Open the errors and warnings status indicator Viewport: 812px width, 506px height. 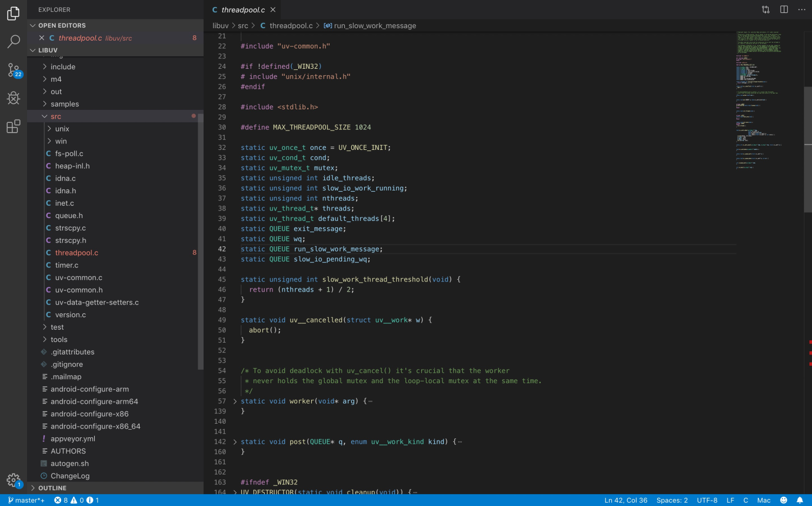coord(76,500)
